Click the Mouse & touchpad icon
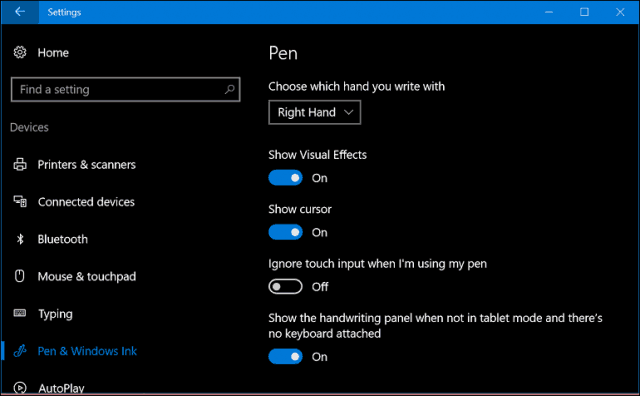 pos(20,276)
